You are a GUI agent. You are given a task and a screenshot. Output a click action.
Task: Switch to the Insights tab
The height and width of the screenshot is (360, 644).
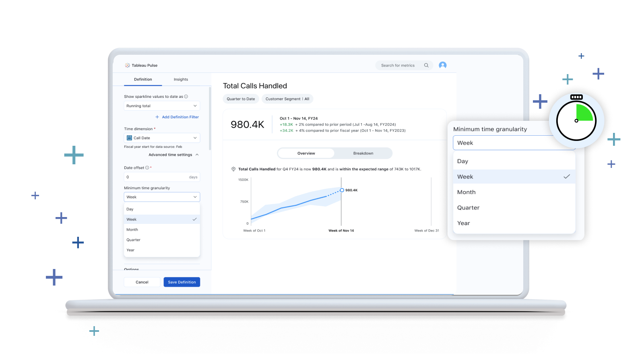tap(181, 79)
